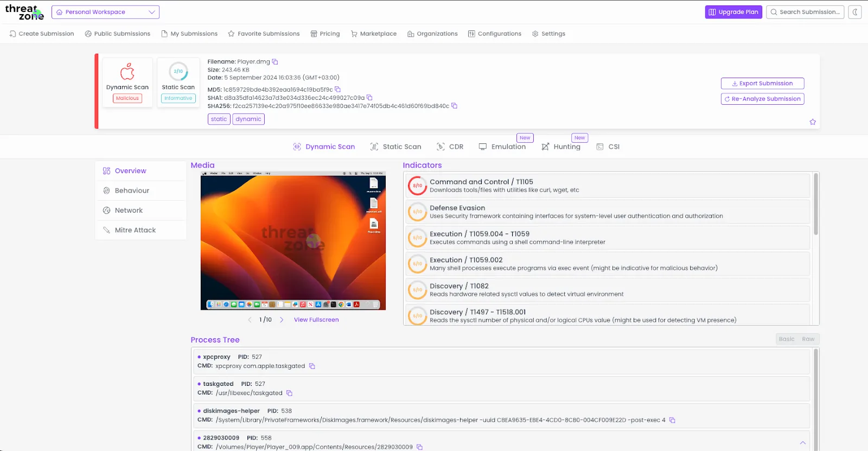Switch to Dynamic Scan tab
This screenshot has height=451, width=868.
324,147
